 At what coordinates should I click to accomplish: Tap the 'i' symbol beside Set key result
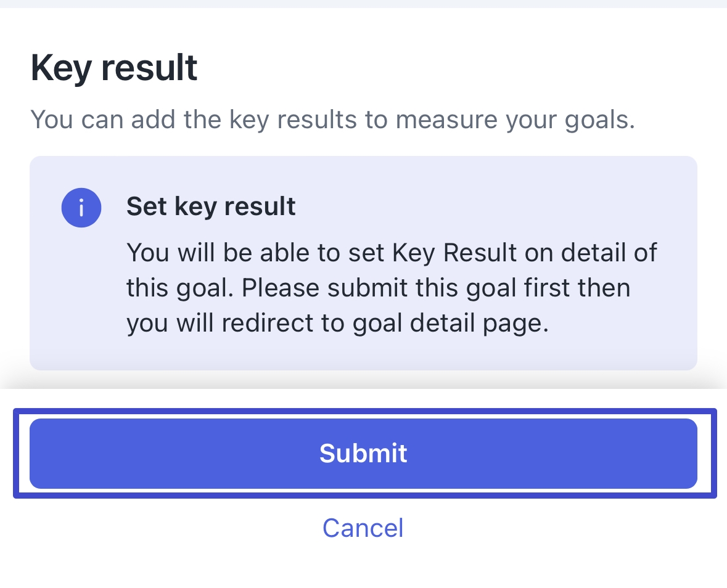[x=81, y=208]
